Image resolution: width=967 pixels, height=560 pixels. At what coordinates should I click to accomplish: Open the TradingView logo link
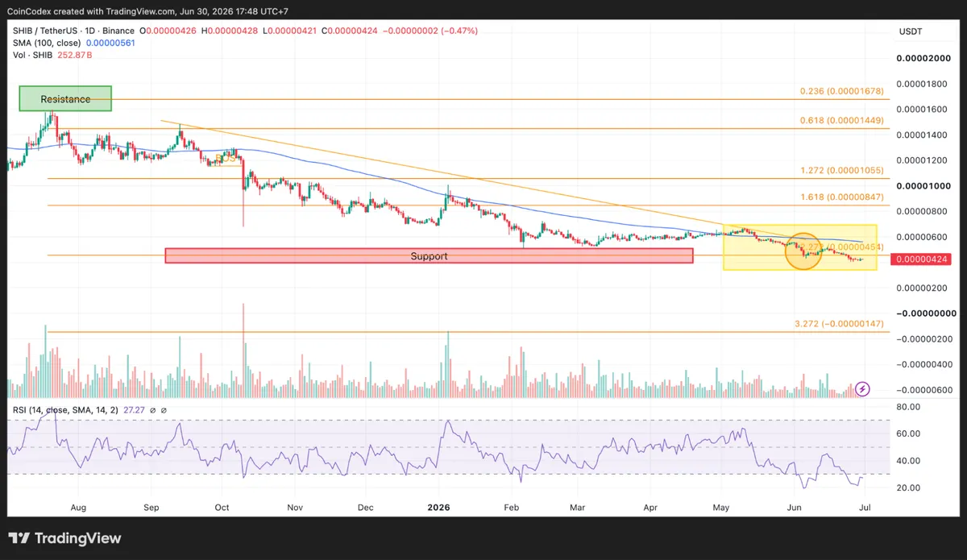[x=64, y=538]
